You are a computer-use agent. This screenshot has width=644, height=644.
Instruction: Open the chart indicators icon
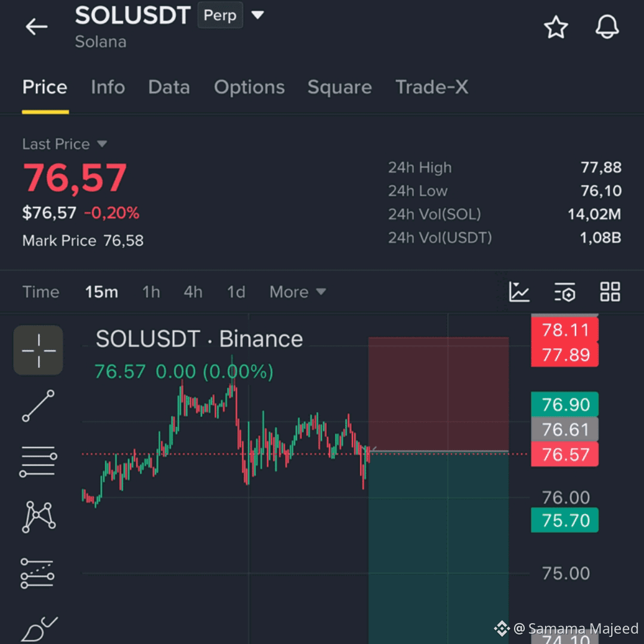pyautogui.click(x=519, y=292)
